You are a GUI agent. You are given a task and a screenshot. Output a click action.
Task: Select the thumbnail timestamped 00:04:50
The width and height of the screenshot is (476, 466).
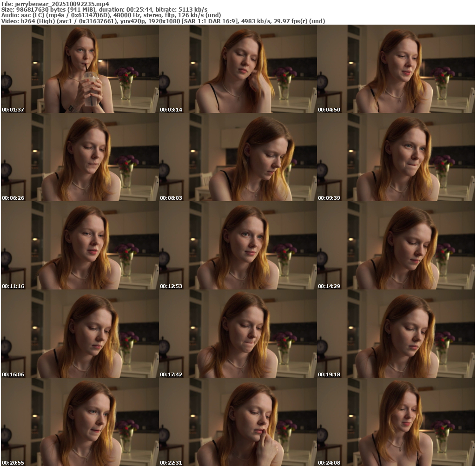[x=396, y=69]
